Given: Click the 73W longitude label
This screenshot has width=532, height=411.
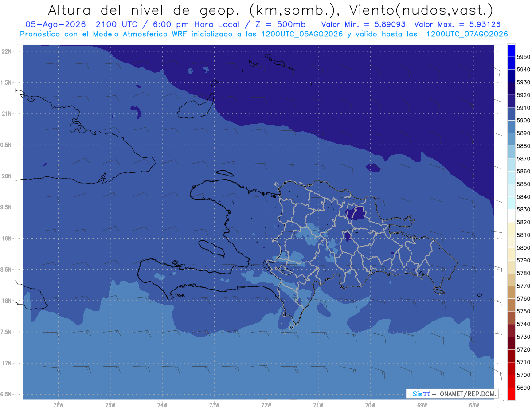Looking at the screenshot, I should [x=214, y=405].
